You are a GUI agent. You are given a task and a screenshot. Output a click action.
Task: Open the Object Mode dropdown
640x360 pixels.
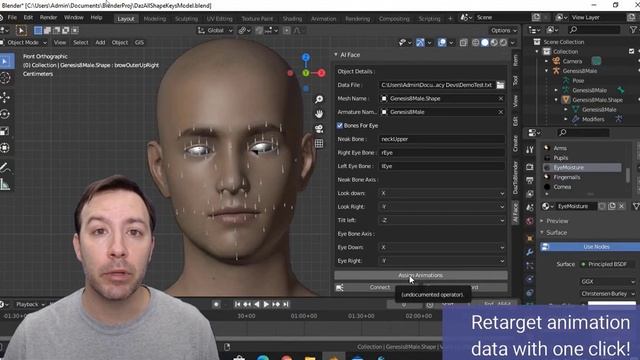tap(24, 42)
